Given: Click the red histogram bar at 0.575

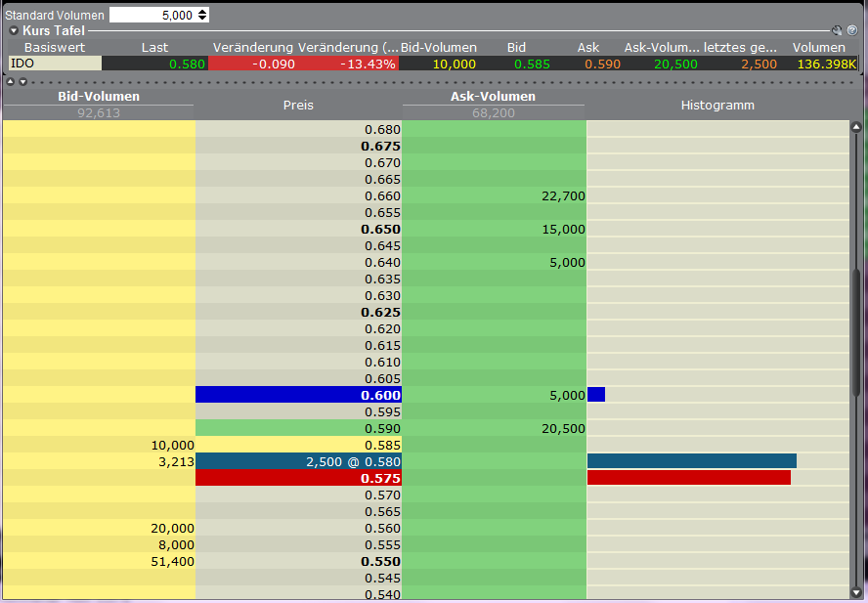Looking at the screenshot, I should (689, 477).
